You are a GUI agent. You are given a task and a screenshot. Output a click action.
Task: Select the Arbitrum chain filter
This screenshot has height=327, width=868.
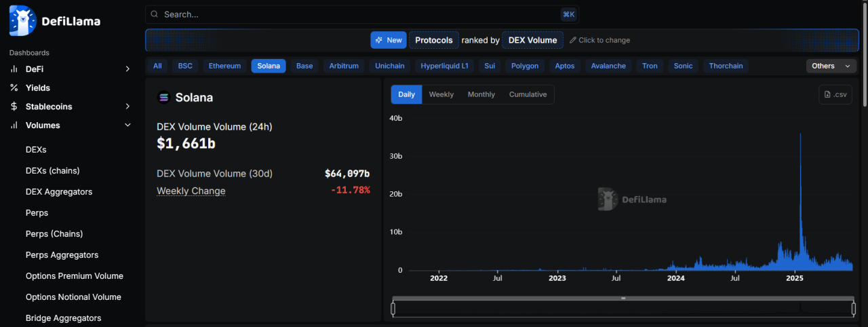click(344, 66)
